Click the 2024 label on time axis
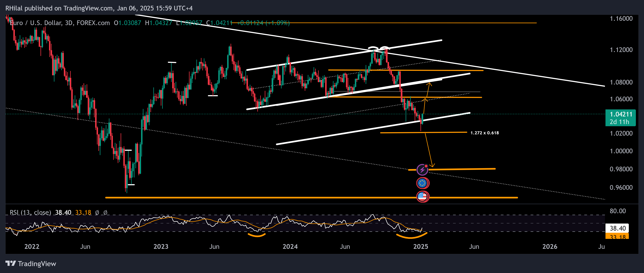Viewport: 644px width, 273px height. point(290,246)
